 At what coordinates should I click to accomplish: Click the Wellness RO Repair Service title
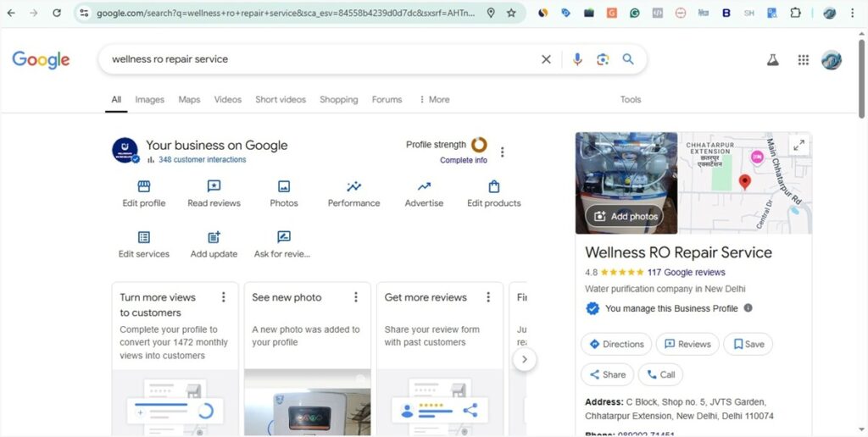point(678,252)
